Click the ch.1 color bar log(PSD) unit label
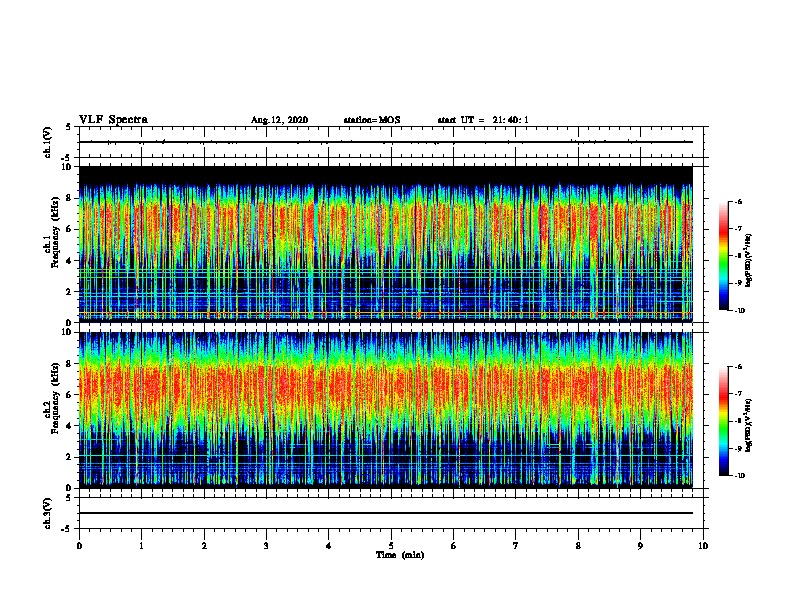Screen dimensions: 792x612 (x=750, y=261)
